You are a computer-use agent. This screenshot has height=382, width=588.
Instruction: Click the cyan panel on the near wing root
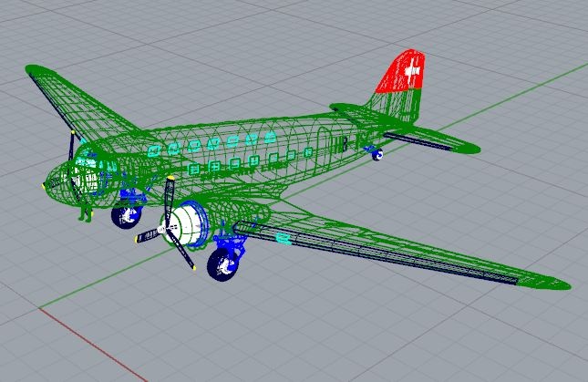coord(284,239)
